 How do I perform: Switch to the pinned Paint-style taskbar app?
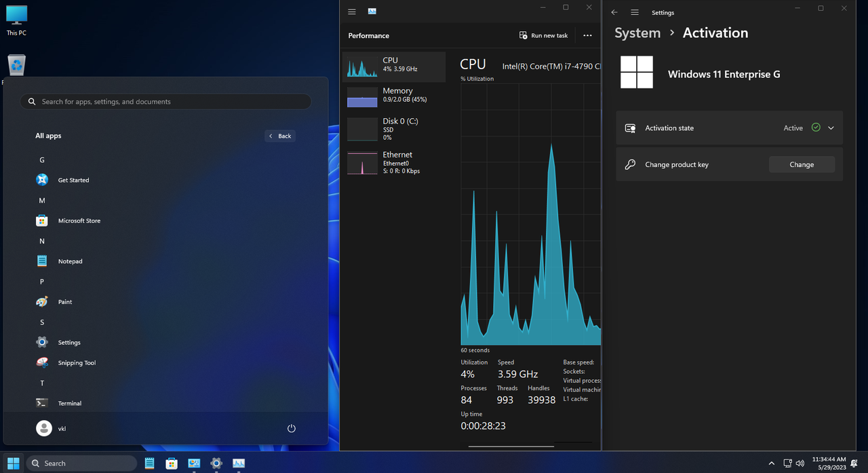(x=194, y=463)
